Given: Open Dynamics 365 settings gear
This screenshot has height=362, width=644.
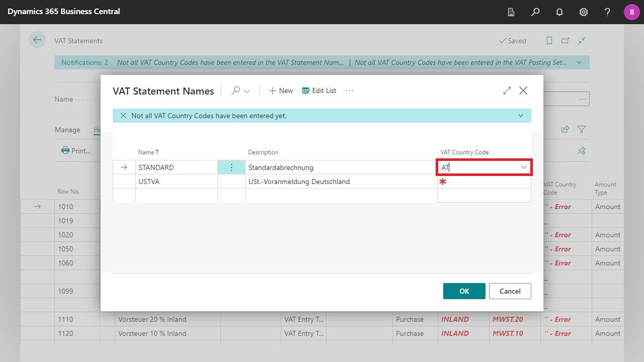Looking at the screenshot, I should tap(583, 12).
